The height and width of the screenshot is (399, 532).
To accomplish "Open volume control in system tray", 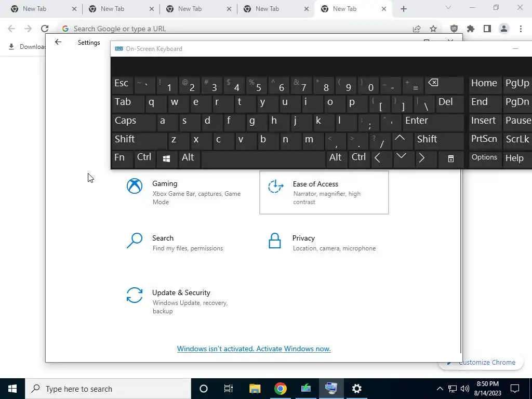I will [465, 389].
